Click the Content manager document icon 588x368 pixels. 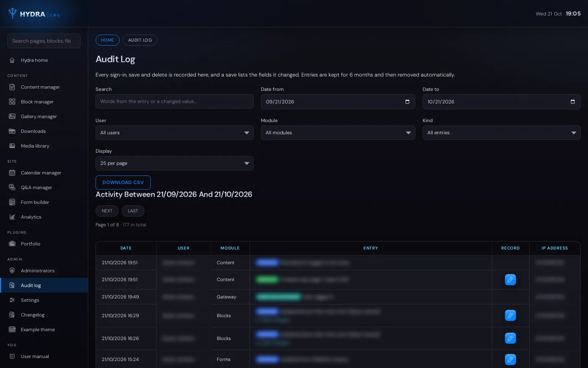pos(12,87)
